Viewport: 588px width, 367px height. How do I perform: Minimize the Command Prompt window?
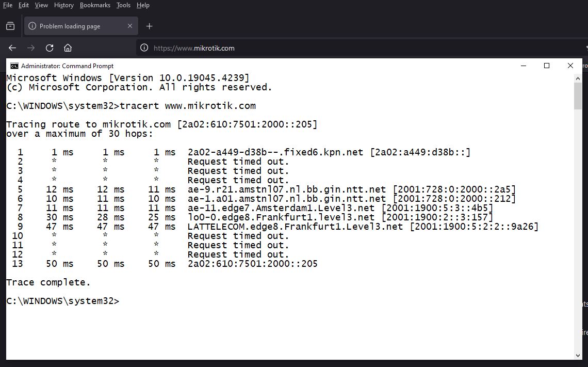tap(524, 66)
